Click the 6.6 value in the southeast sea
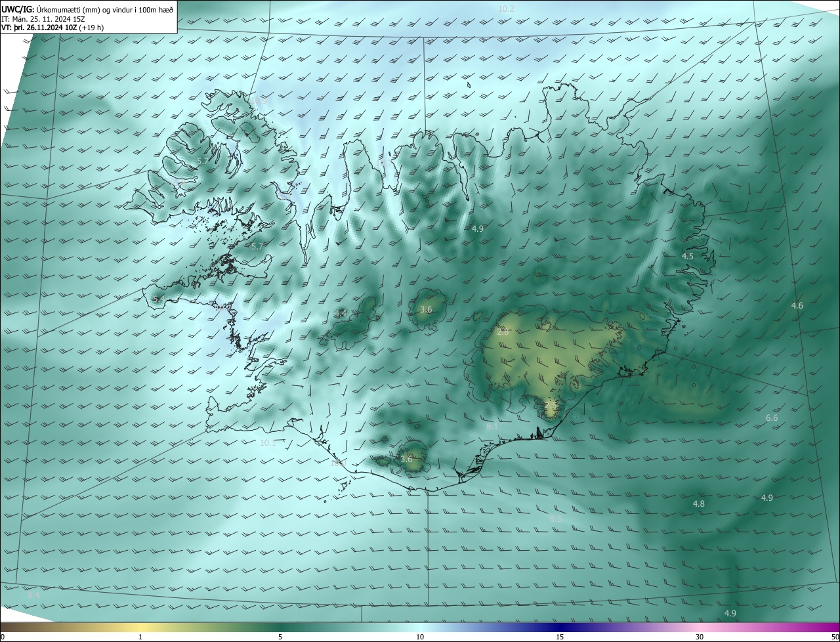Image resolution: width=840 pixels, height=642 pixels. pyautogui.click(x=772, y=418)
